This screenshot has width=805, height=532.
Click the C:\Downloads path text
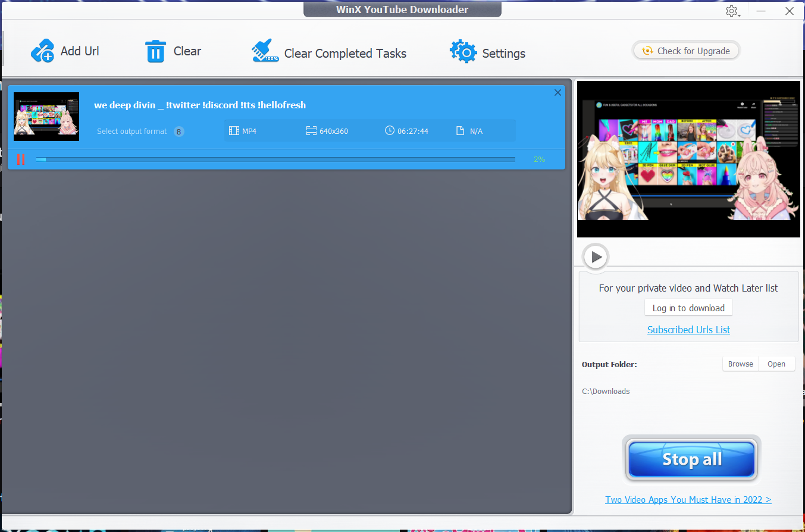(x=606, y=392)
